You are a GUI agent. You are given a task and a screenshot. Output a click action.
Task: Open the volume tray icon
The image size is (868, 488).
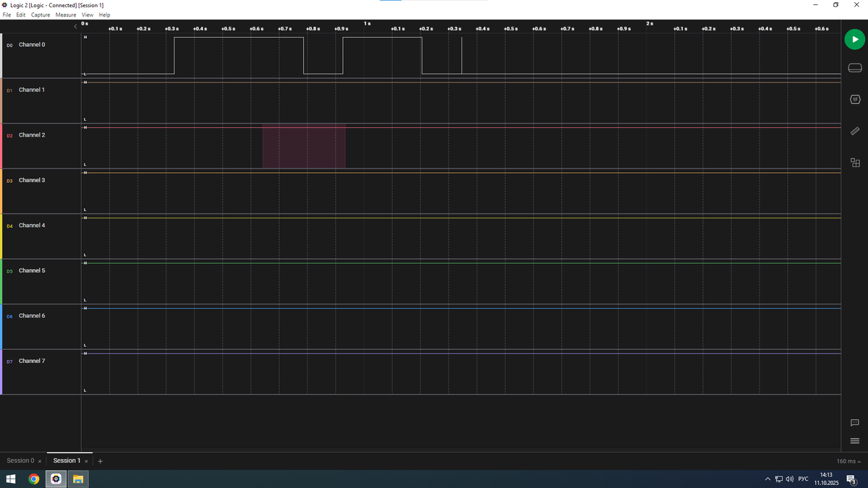pyautogui.click(x=789, y=479)
